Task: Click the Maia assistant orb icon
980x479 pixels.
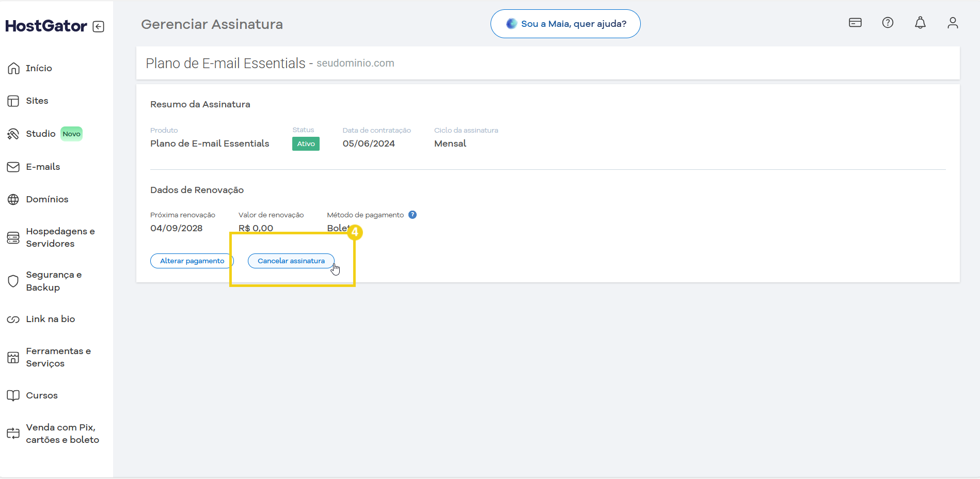Action: [512, 24]
